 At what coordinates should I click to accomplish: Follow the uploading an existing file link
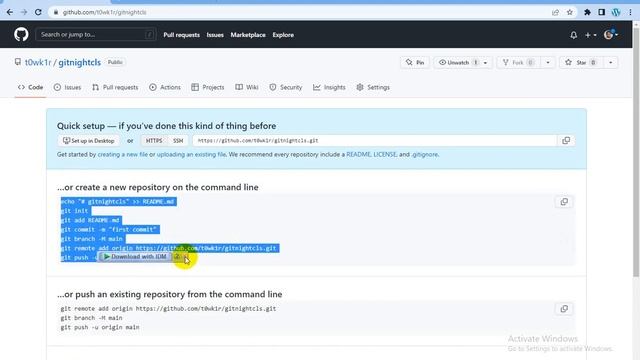pos(191,155)
